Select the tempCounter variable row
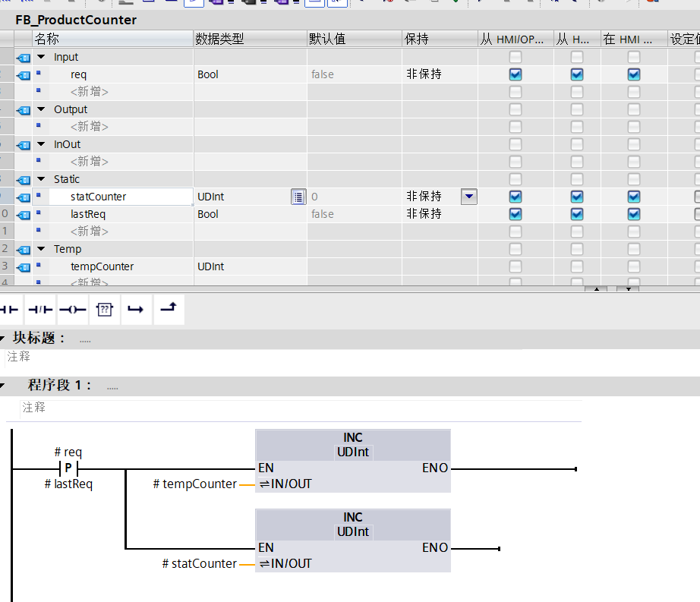Image resolution: width=700 pixels, height=602 pixels. coord(102,266)
